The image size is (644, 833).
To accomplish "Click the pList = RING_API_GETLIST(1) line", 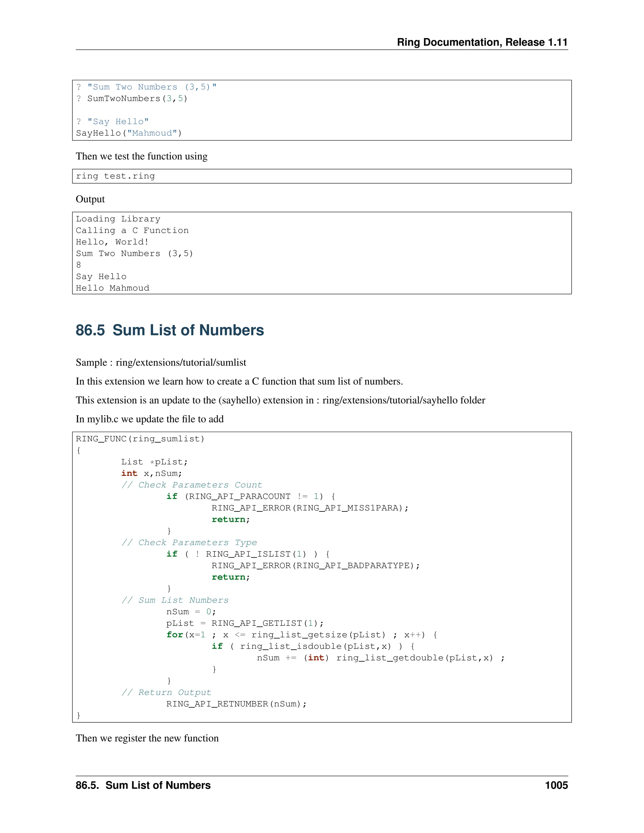I will coord(245,623).
